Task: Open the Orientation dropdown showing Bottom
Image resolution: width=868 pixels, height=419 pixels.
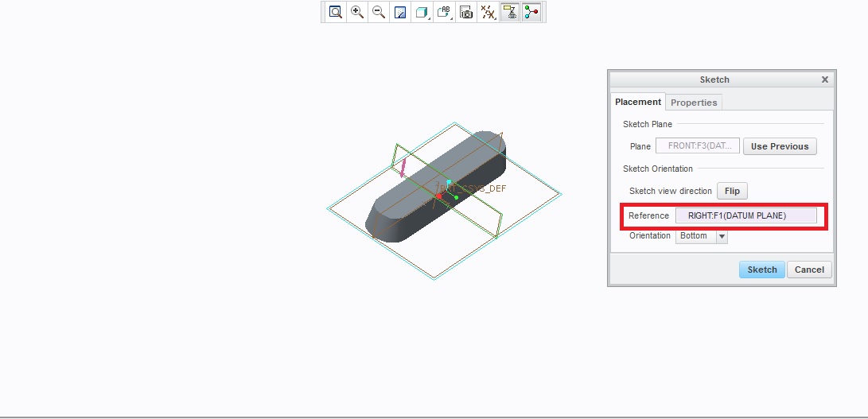Action: pos(701,236)
